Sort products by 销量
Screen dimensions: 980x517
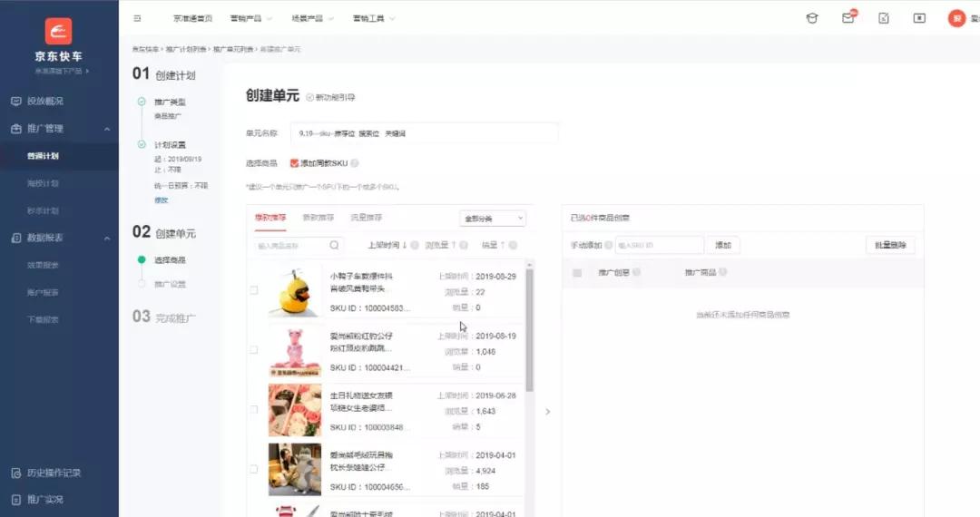tap(494, 246)
